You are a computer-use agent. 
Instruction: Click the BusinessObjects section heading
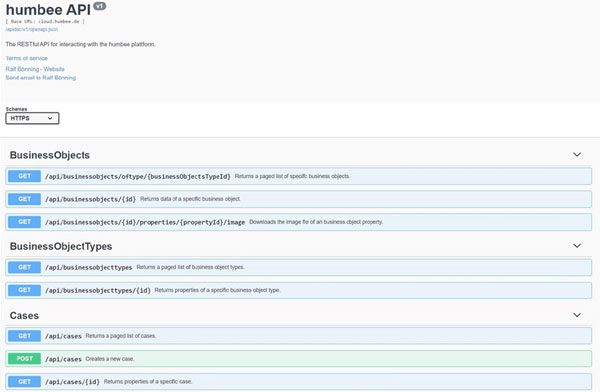(x=50, y=155)
